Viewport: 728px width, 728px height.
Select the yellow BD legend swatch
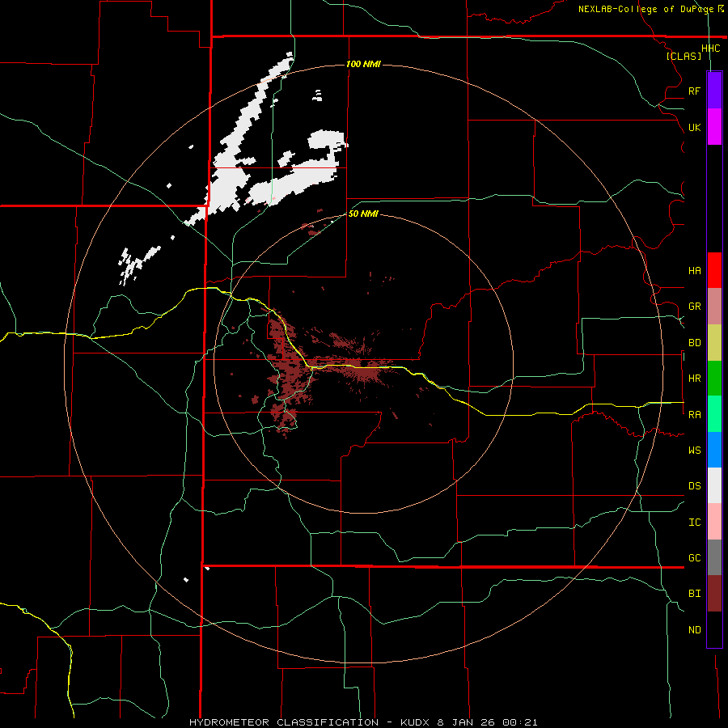pyautogui.click(x=714, y=342)
